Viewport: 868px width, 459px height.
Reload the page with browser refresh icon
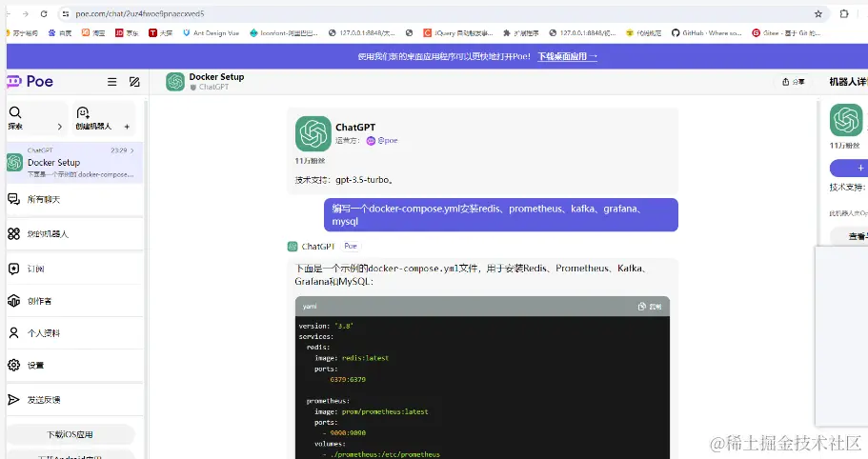pos(44,14)
